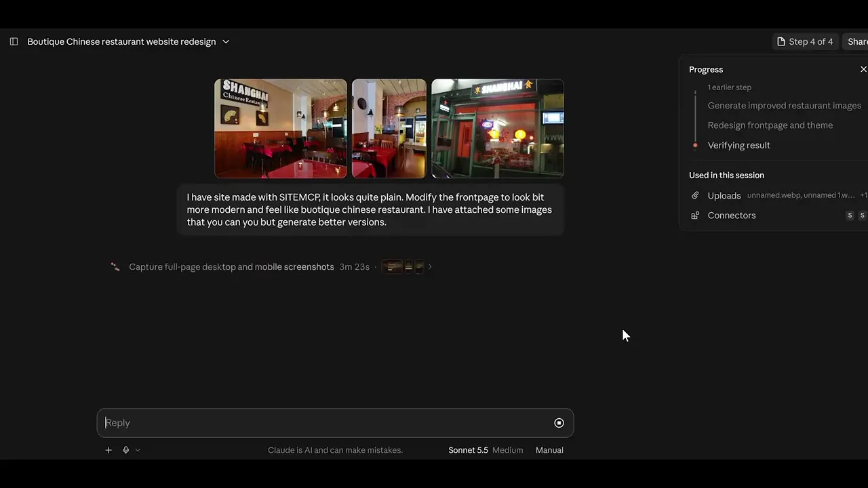Toggle the sidebar panel icon
The height and width of the screenshot is (488, 868).
[x=14, y=41]
